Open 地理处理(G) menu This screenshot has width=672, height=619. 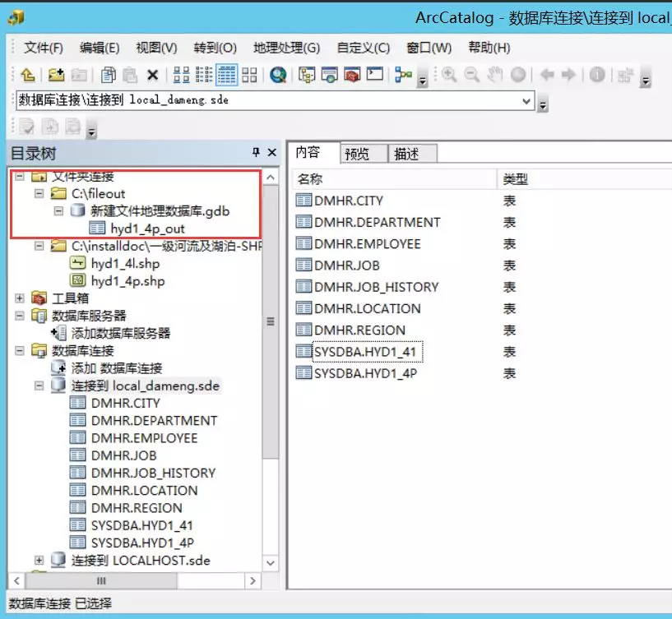coord(287,48)
